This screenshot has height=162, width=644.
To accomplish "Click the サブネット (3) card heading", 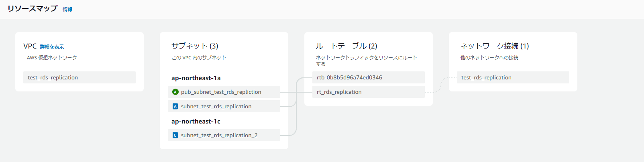I will 195,46.
